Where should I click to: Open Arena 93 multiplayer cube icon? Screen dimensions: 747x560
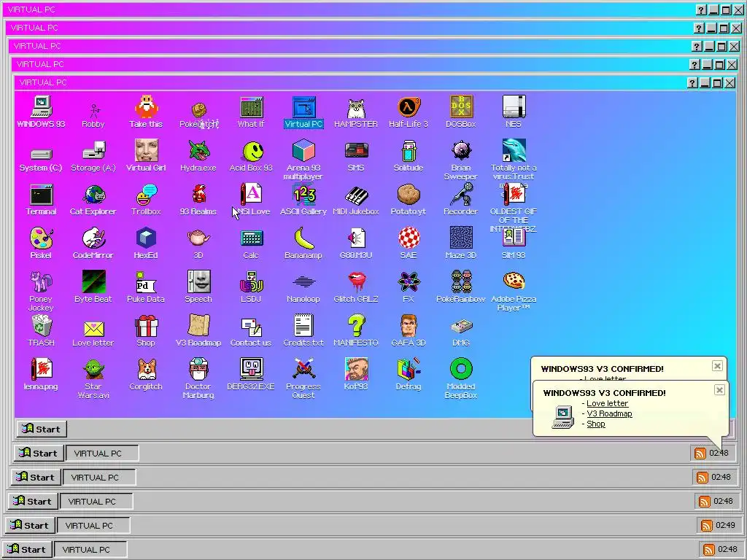(x=303, y=160)
